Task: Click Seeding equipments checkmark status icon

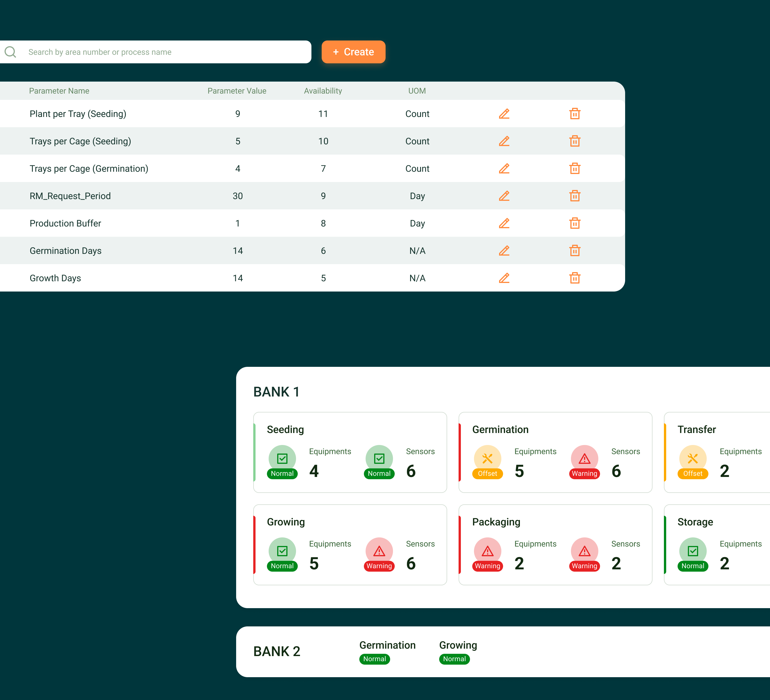Action: coord(282,458)
